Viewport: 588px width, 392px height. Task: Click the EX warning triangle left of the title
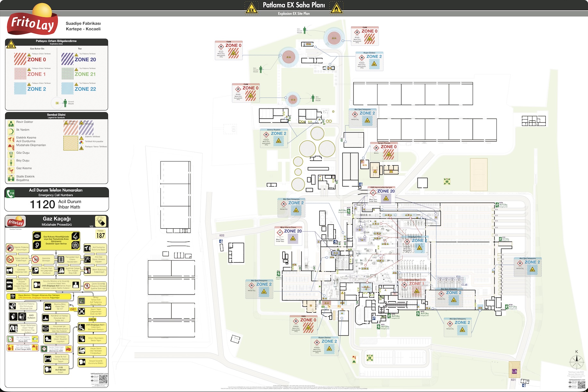[251, 8]
